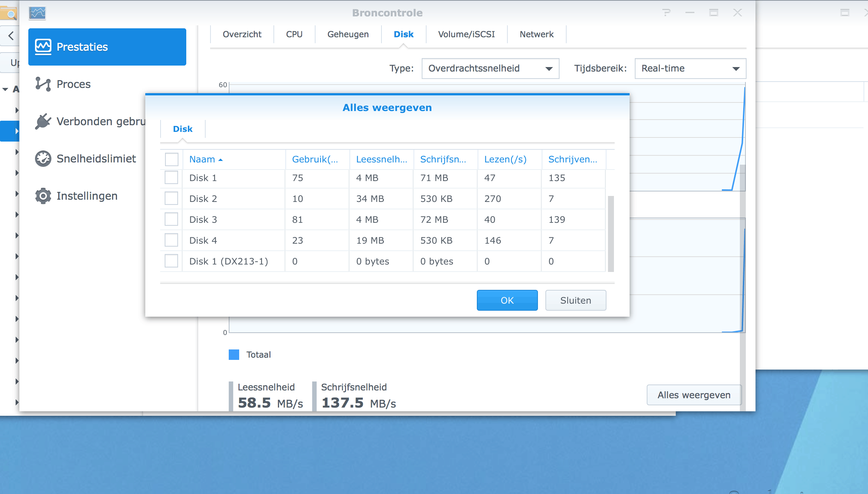Screen dimensions: 868x494
Task: Click the Proces branch icon
Action: point(43,84)
